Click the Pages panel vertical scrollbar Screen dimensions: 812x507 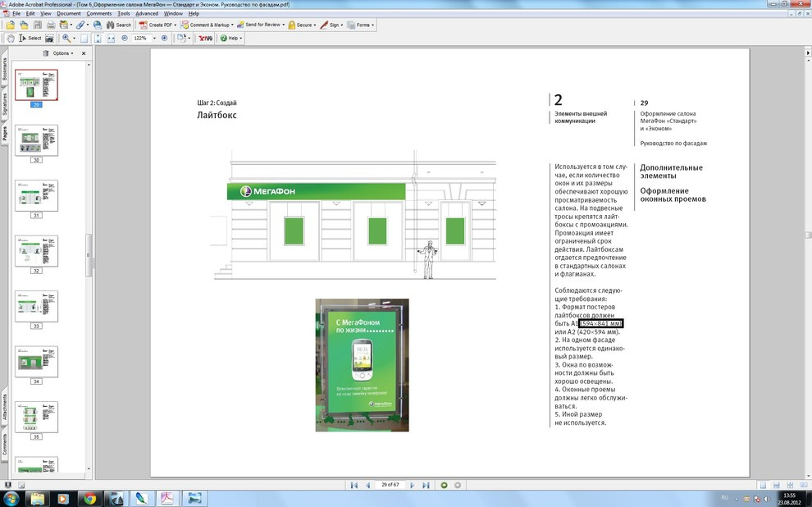(x=89, y=267)
